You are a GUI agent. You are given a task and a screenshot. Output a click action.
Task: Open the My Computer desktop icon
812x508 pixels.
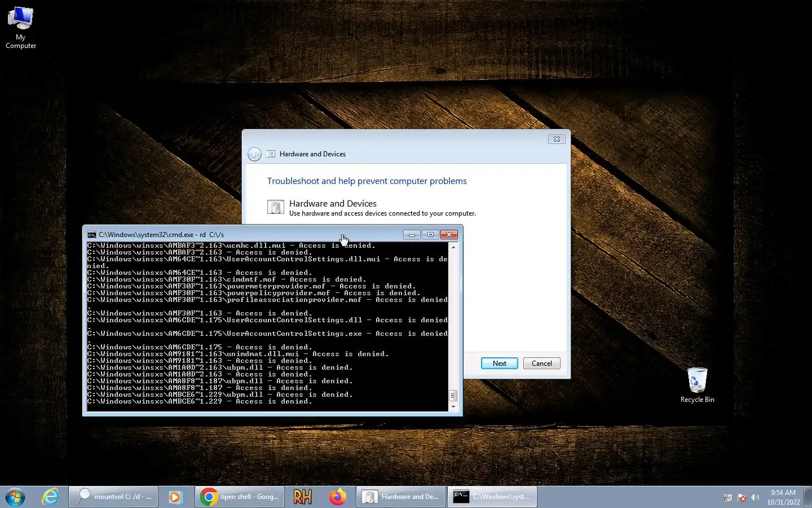click(x=21, y=28)
